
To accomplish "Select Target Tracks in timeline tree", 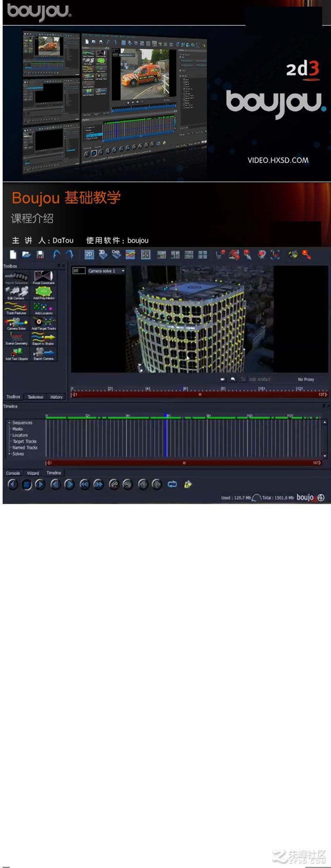I will pyautogui.click(x=25, y=441).
